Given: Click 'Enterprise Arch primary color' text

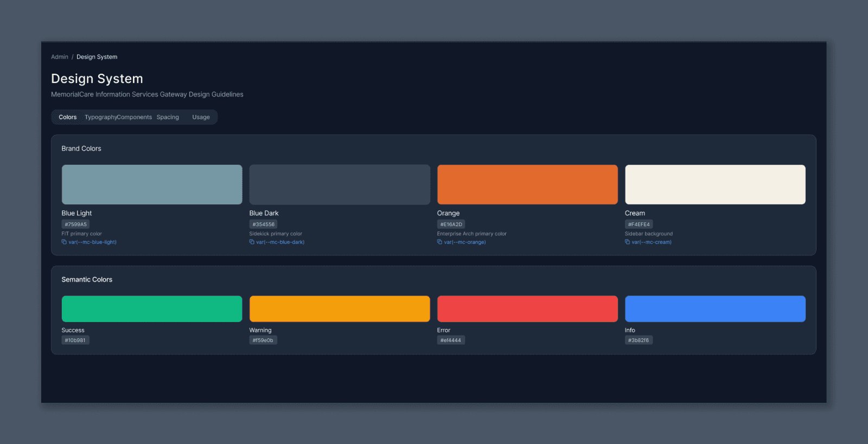Looking at the screenshot, I should 472,234.
